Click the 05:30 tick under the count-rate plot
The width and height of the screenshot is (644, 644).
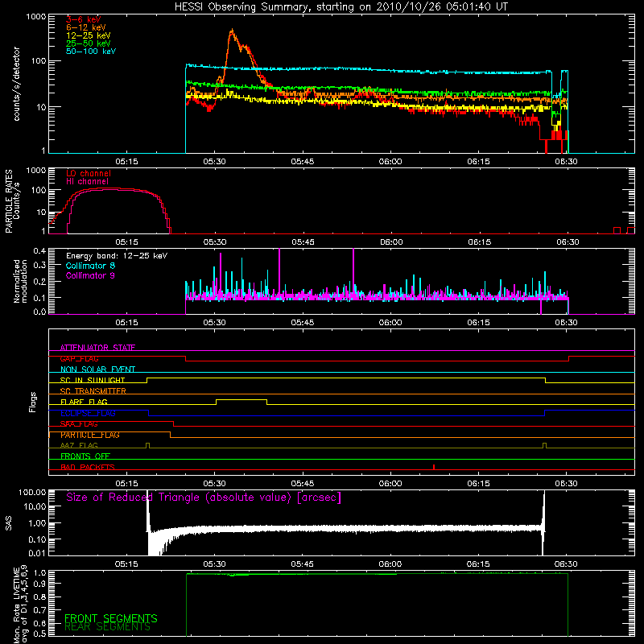pyautogui.click(x=214, y=162)
